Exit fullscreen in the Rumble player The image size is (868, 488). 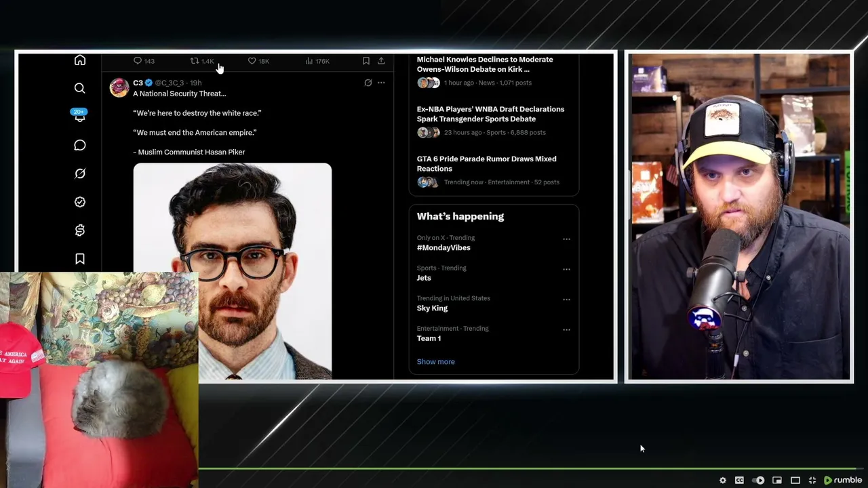(812, 481)
